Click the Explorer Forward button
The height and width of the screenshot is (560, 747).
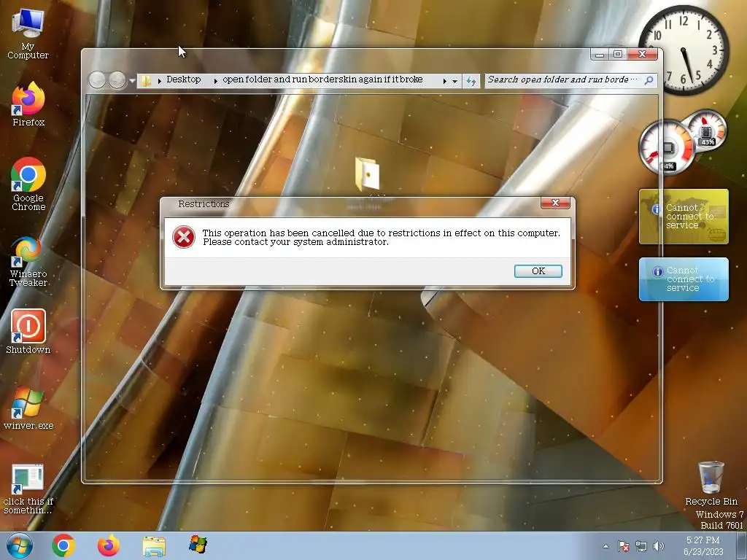tap(117, 80)
